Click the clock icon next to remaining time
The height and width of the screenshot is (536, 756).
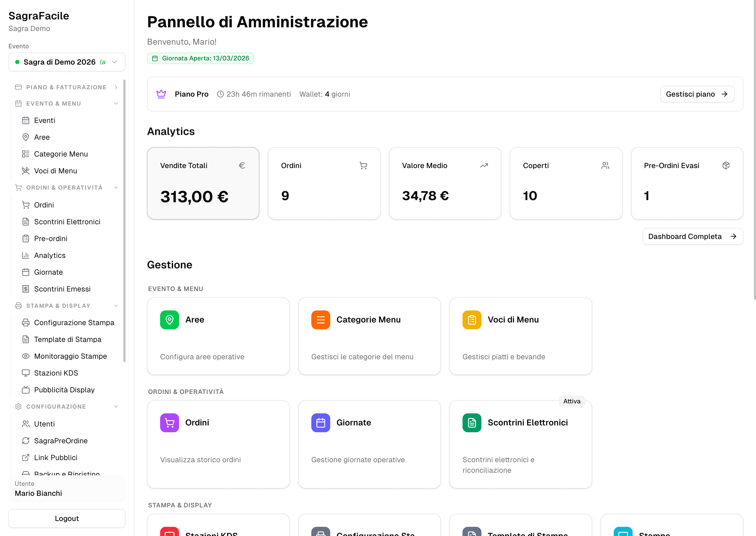tap(220, 94)
